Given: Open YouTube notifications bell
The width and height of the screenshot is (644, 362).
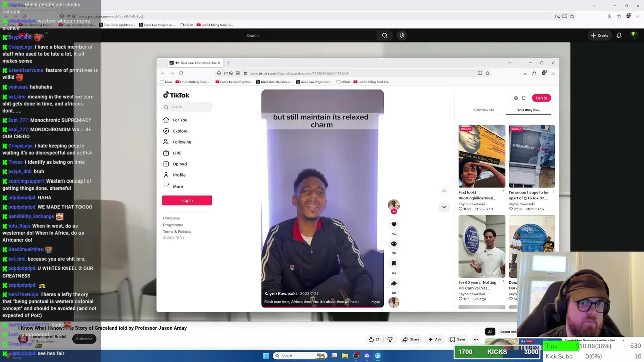Looking at the screenshot, I should pyautogui.click(x=619, y=35).
